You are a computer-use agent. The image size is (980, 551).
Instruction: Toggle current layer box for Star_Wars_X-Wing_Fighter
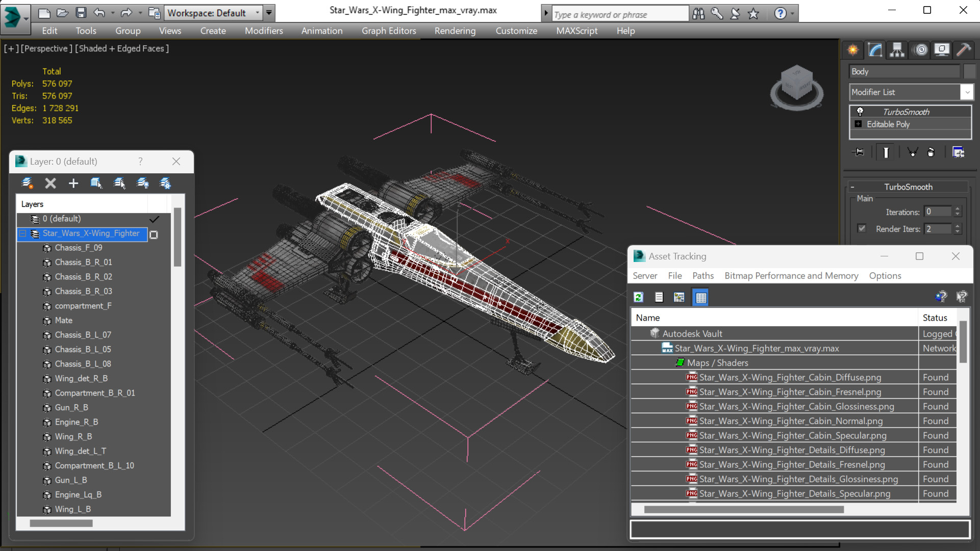tap(154, 234)
